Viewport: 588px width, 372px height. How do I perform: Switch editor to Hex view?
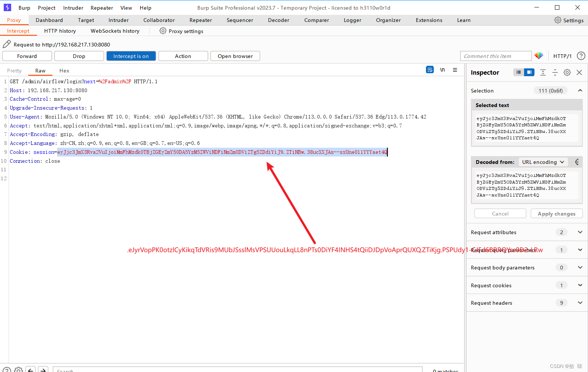[64, 71]
